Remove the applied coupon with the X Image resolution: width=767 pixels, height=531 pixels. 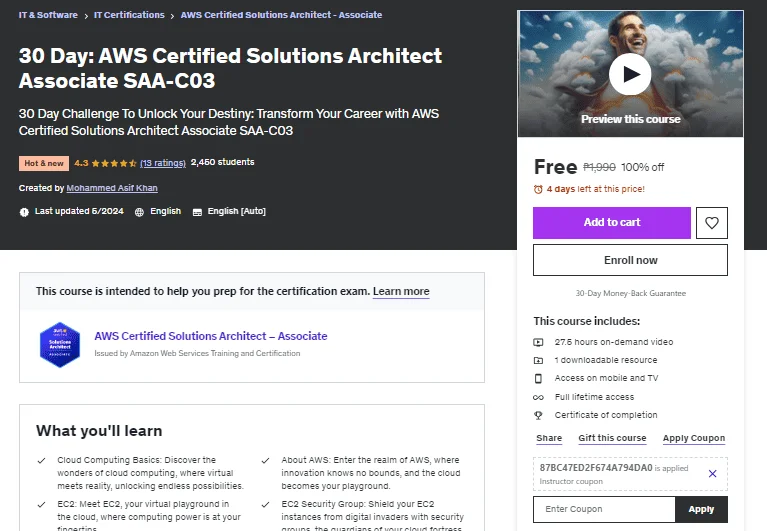[713, 473]
